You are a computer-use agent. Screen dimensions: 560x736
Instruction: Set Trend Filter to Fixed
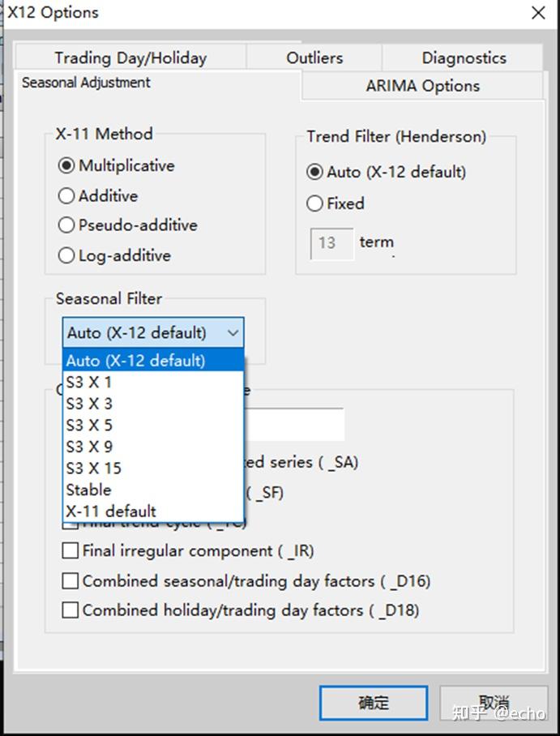point(315,203)
